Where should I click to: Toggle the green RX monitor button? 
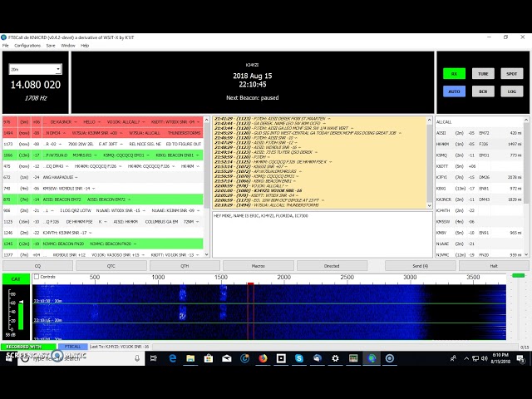pyautogui.click(x=454, y=74)
